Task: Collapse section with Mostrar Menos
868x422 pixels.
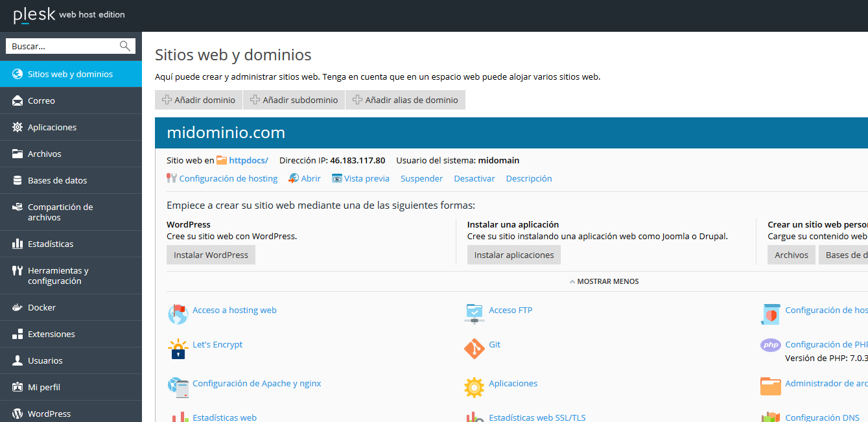Action: coord(604,281)
